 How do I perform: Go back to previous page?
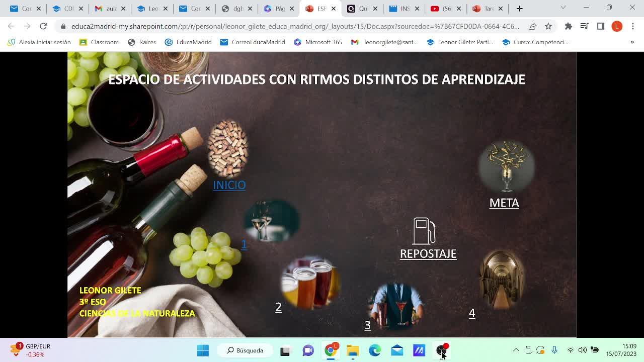[11, 26]
